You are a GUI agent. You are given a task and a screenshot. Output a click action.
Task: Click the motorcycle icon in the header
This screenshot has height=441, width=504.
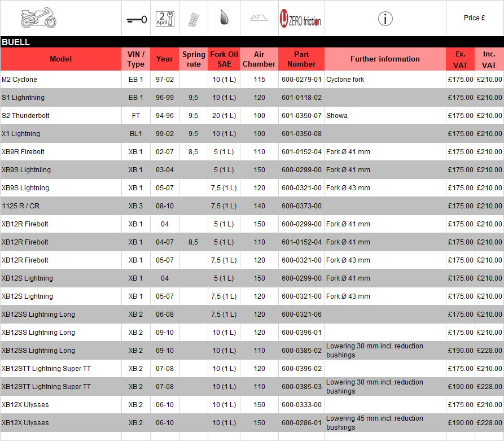pos(39,18)
